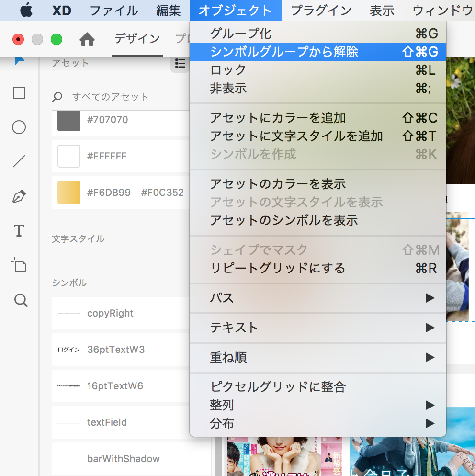This screenshot has width=475, height=476.
Task: Select the Artboard tool
Action: [x=19, y=265]
